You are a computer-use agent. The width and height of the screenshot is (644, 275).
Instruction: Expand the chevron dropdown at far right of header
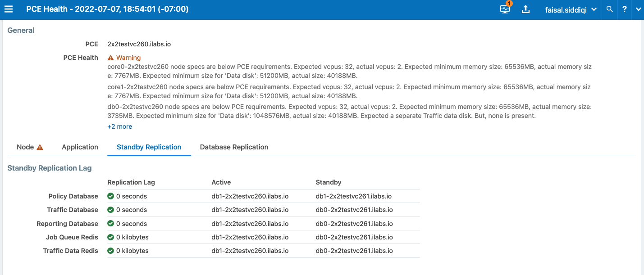click(638, 9)
